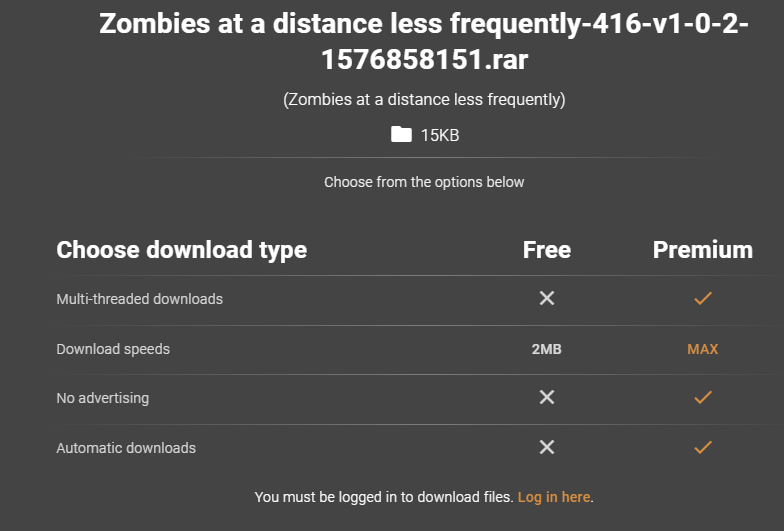Click the 'Download speeds' row label
Image resolution: width=784 pixels, height=531 pixels.
(113, 349)
